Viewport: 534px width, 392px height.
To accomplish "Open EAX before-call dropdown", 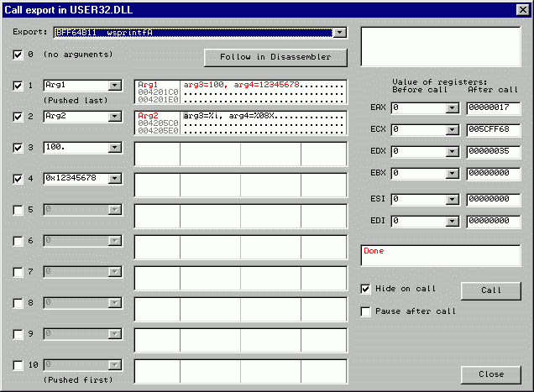I will click(452, 108).
